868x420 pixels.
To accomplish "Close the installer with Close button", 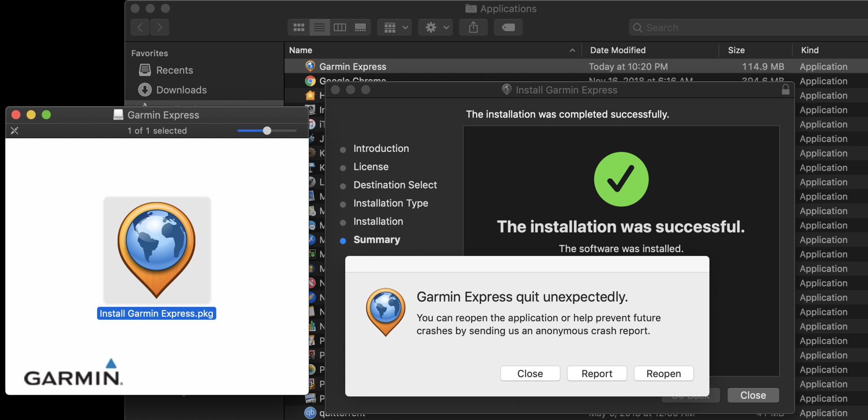I will pyautogui.click(x=753, y=395).
